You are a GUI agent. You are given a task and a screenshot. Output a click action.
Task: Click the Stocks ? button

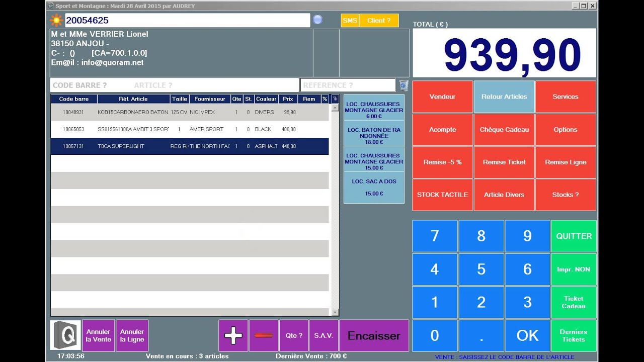click(566, 195)
